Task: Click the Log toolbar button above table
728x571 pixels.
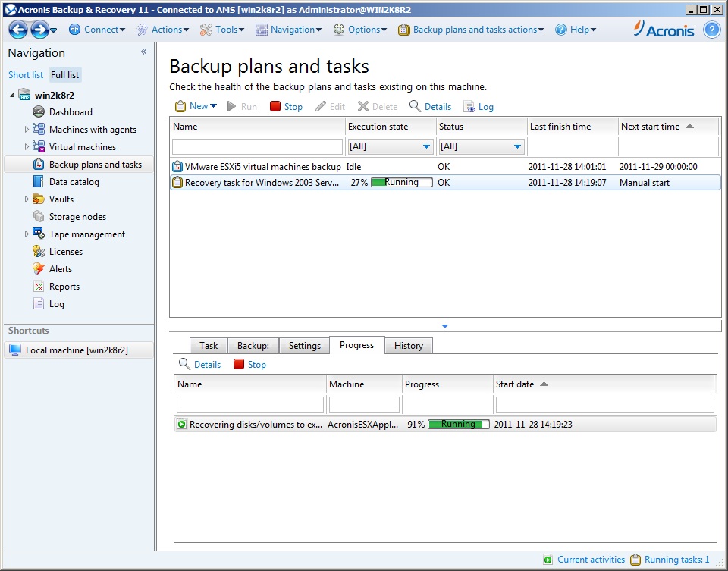Action: coord(479,106)
